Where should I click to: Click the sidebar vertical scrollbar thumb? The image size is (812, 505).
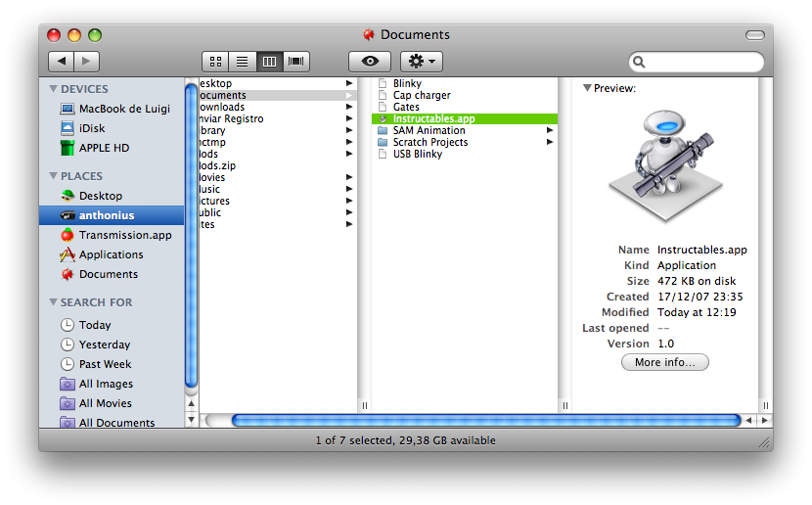pos(191,236)
